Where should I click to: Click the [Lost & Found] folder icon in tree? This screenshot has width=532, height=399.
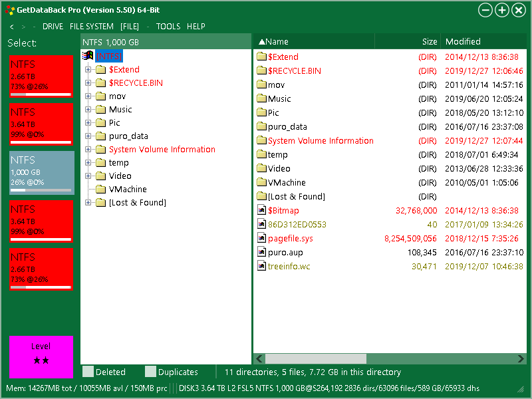[x=101, y=203]
